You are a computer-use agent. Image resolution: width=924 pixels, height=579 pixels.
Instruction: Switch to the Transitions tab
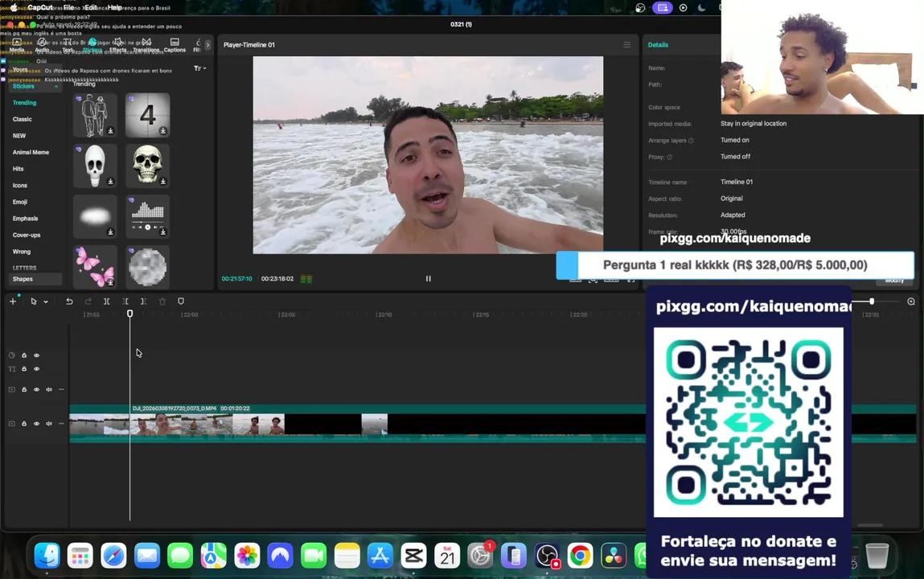tap(146, 45)
